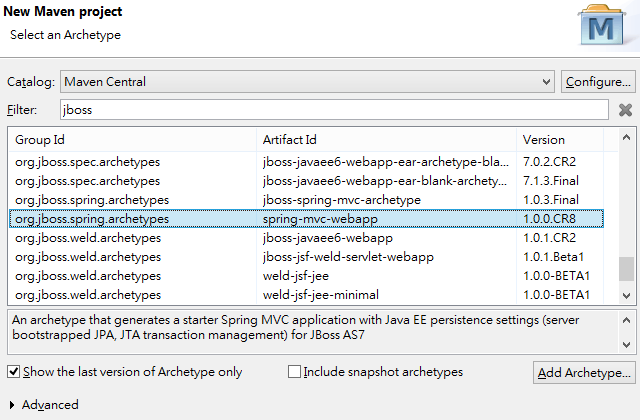Open the Catalog dropdown Maven Central
Image resolution: width=640 pixels, height=420 pixels.
(x=307, y=81)
